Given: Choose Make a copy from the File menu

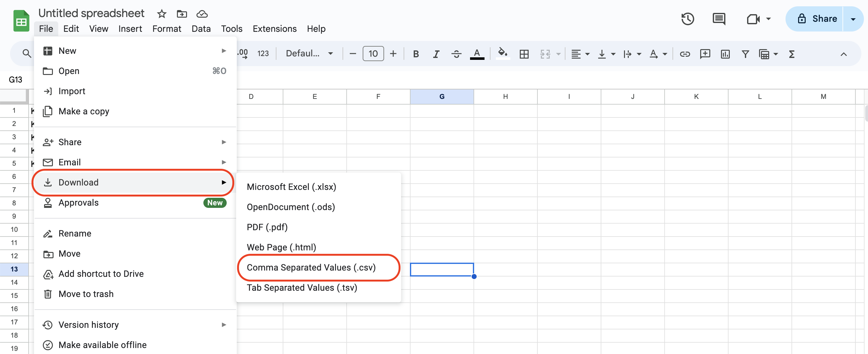Looking at the screenshot, I should pyautogui.click(x=84, y=111).
